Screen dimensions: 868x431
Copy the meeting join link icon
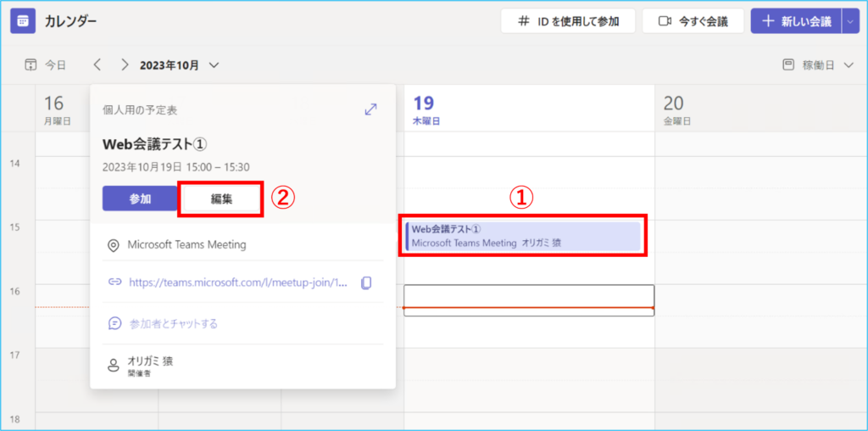coord(366,283)
